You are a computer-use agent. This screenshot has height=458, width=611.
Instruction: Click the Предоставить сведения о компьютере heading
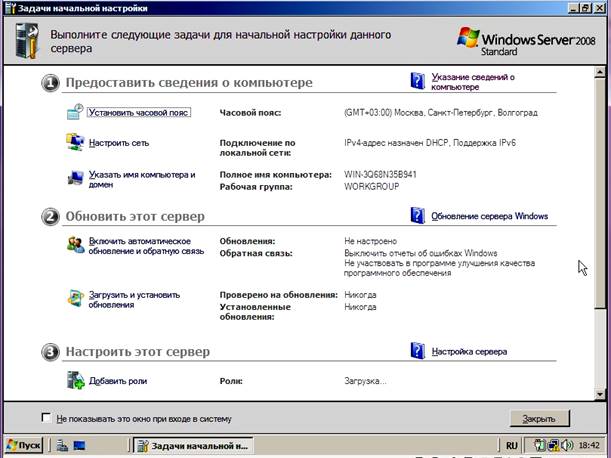(x=189, y=82)
